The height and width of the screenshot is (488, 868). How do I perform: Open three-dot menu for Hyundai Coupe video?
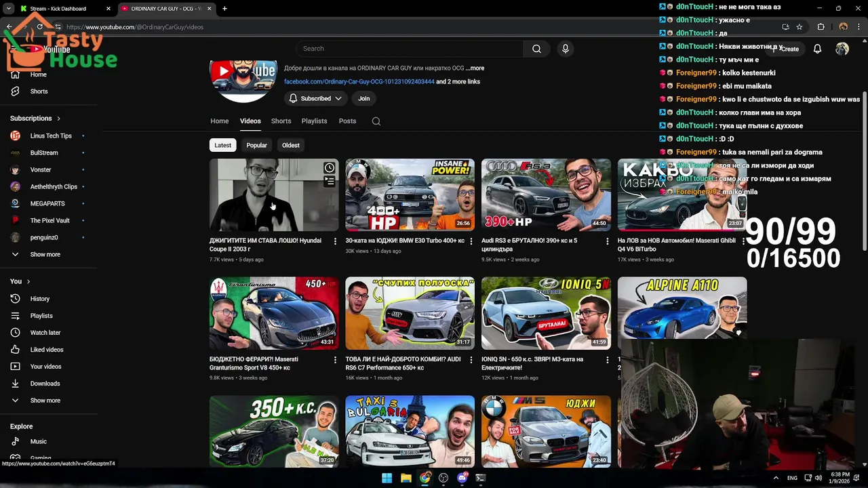point(335,241)
